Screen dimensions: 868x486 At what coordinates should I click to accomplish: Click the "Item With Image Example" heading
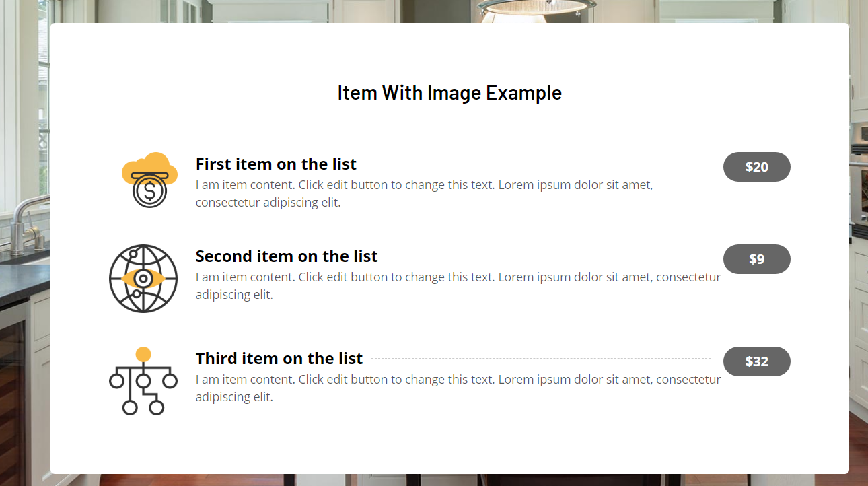tap(449, 93)
